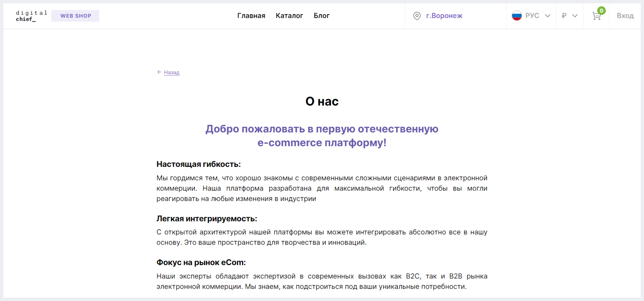Viewport: 644px width, 301px height.
Task: Click the back arrow icon
Action: pyautogui.click(x=159, y=72)
